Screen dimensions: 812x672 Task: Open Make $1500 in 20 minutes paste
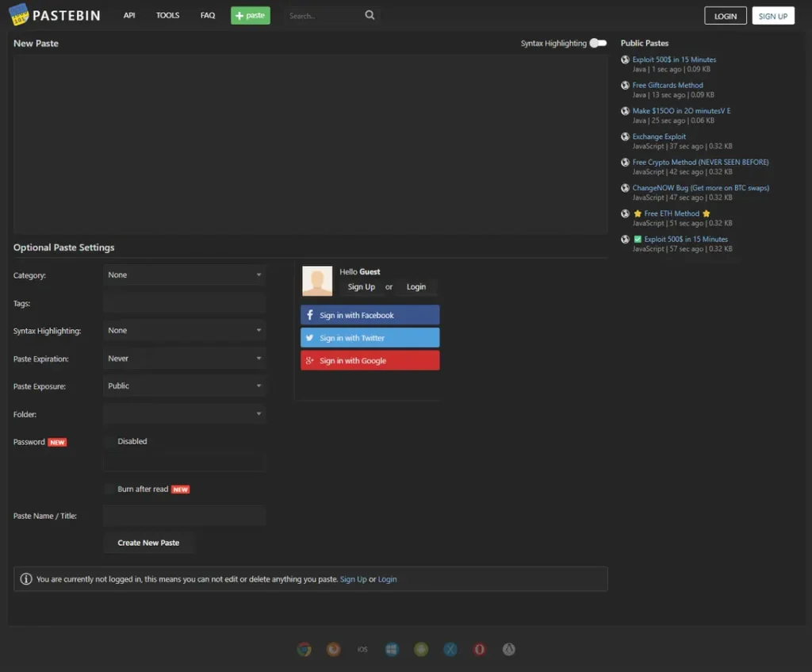[681, 111]
